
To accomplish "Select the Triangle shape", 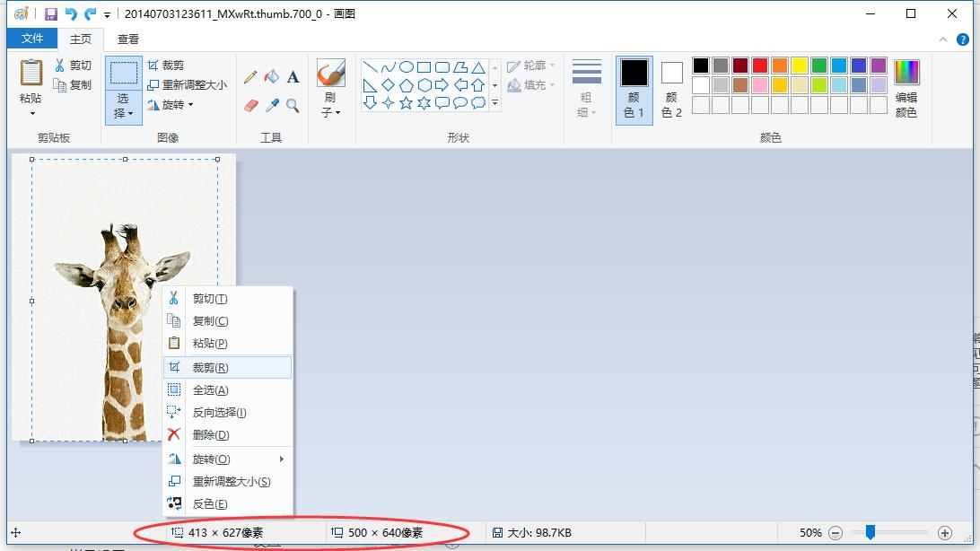I will point(478,67).
